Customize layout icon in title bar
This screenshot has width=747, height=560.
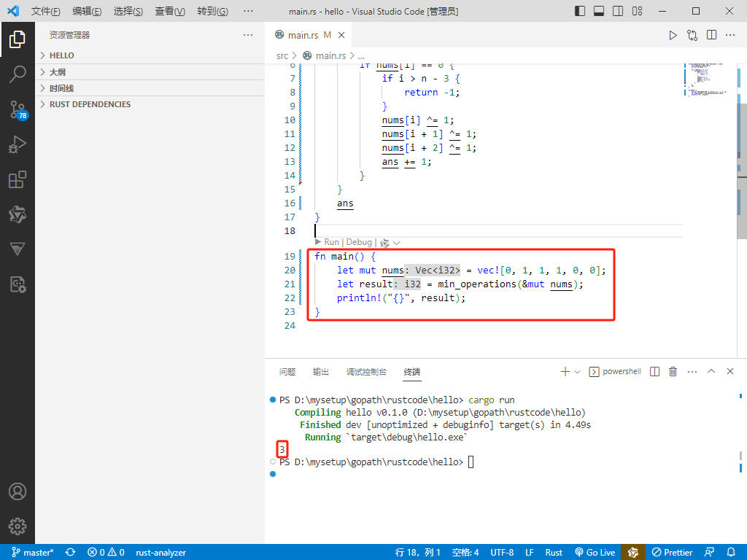coord(638,11)
